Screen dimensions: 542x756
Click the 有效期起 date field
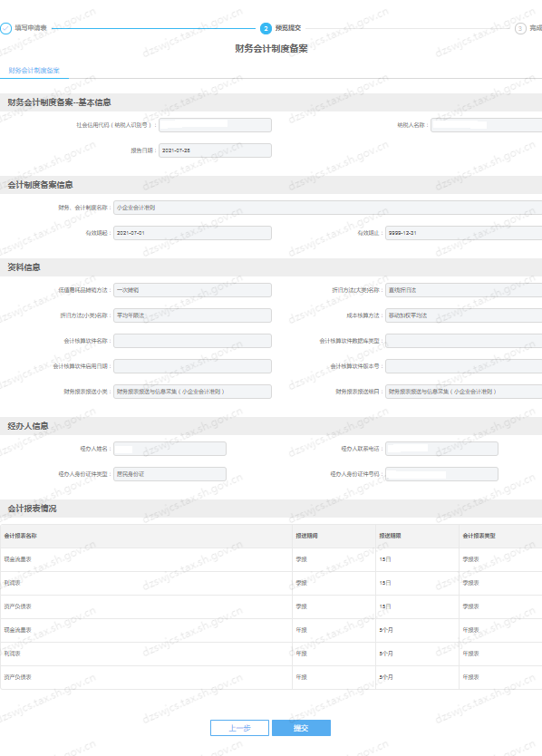(x=192, y=233)
